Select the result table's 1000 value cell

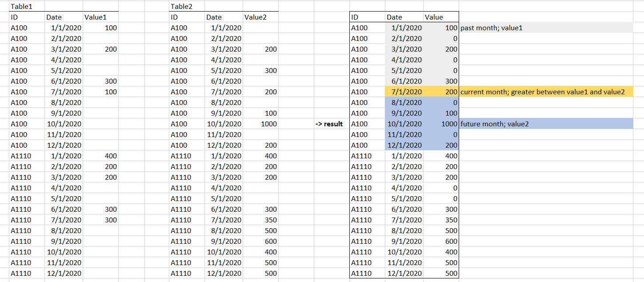(x=441, y=124)
